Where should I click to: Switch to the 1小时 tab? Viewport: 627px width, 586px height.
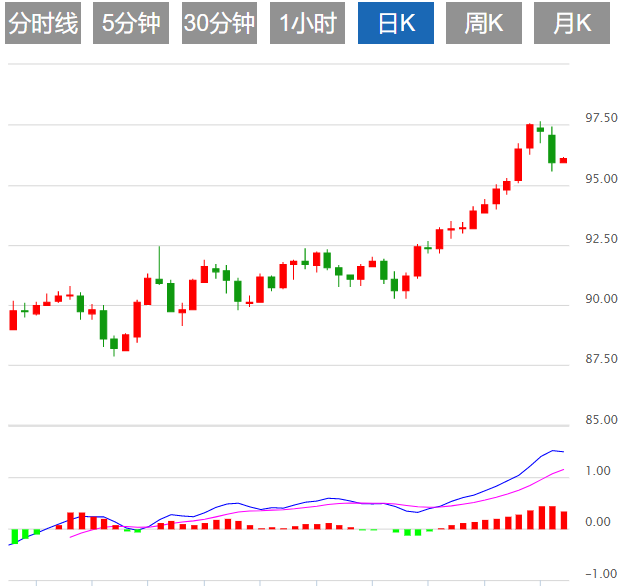307,24
